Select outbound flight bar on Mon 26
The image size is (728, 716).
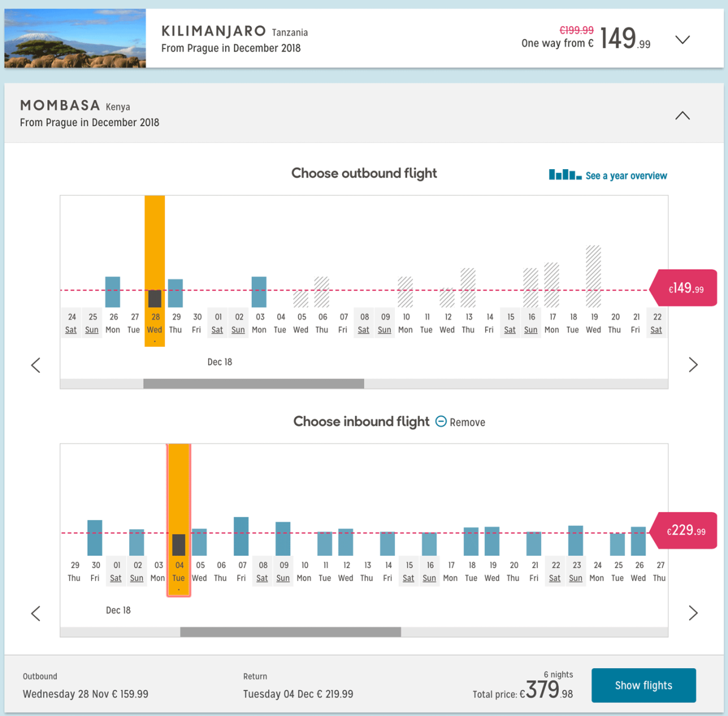tap(113, 292)
